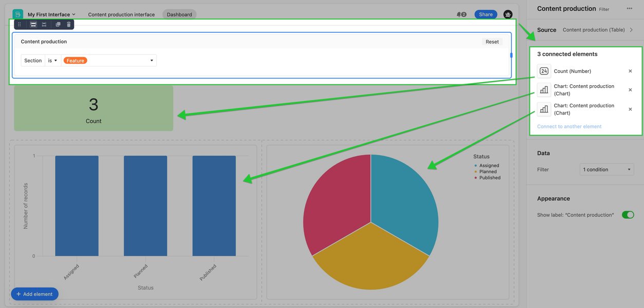Click the Section field label in filter
The image size is (644, 308).
(33, 61)
